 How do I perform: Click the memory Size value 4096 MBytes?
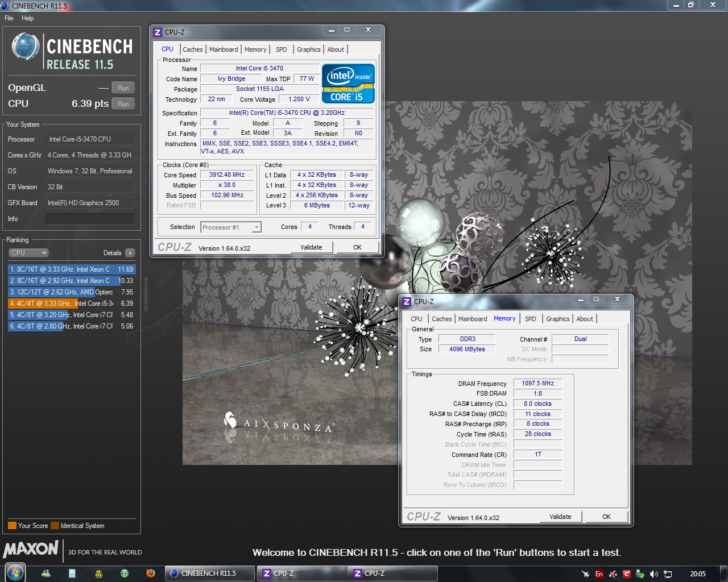click(x=467, y=350)
